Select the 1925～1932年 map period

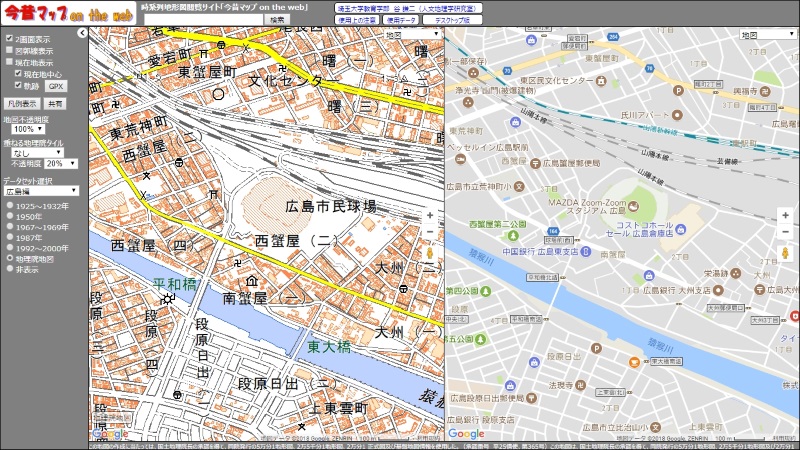tap(9, 205)
